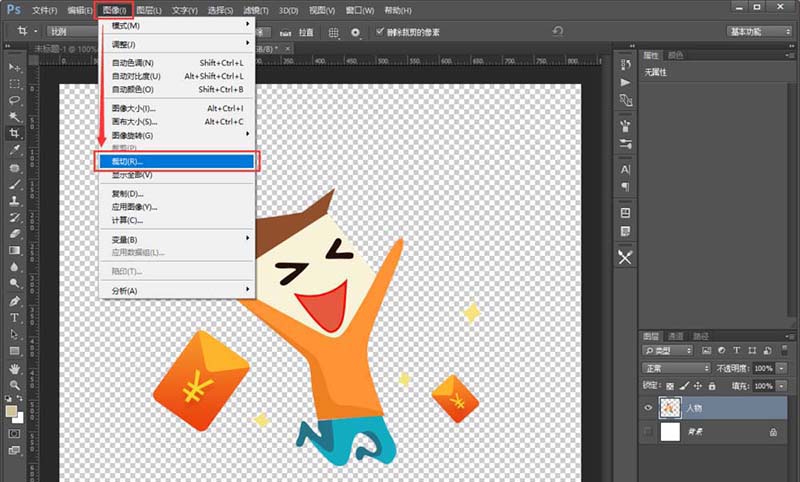Hide the 人物 layer with eye icon
This screenshot has height=482, width=800.
[649, 407]
